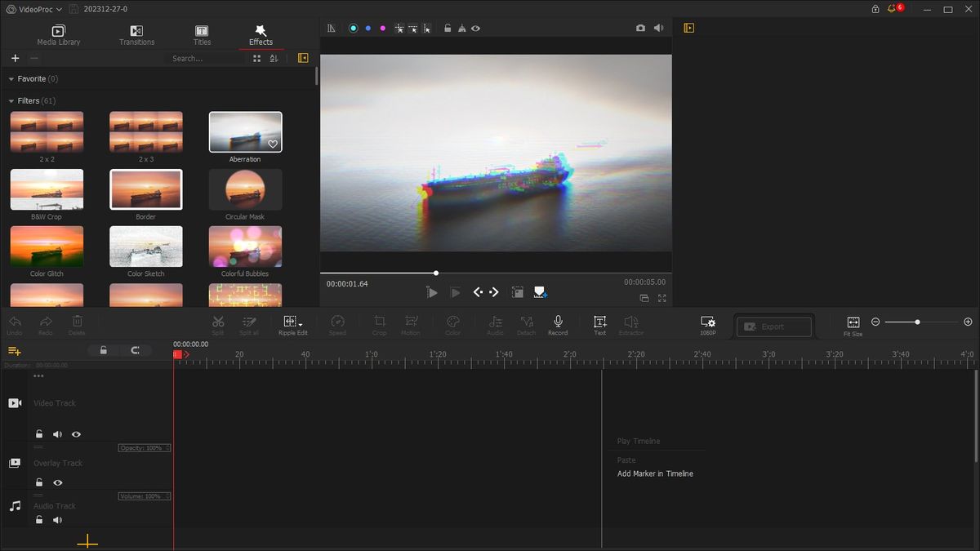Enter fullscreen preview mode
This screenshot has height=551, width=980.
click(x=661, y=298)
